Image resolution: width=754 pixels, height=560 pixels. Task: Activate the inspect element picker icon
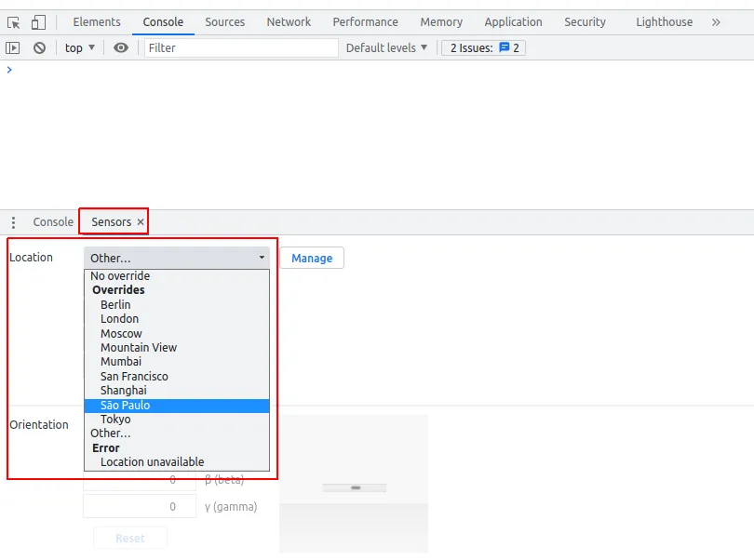pyautogui.click(x=13, y=22)
